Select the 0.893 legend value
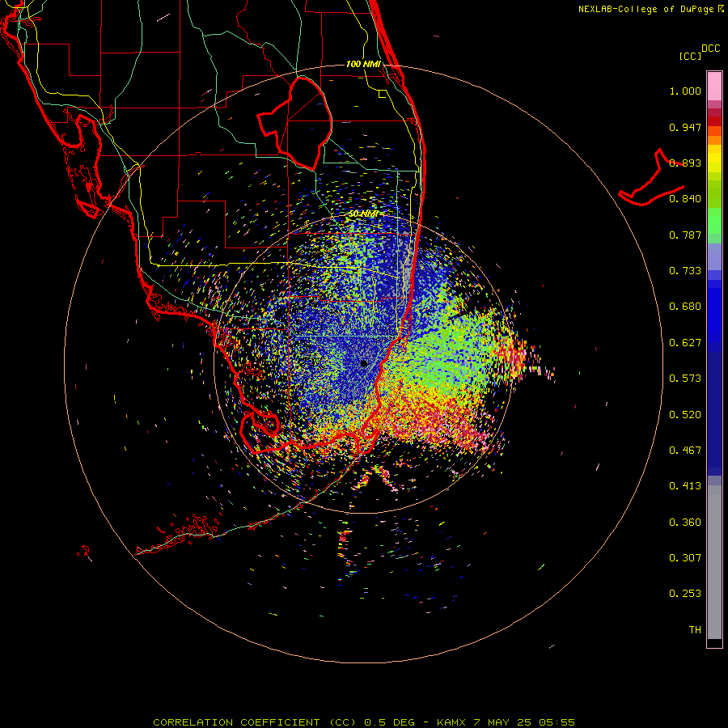Image resolution: width=728 pixels, height=728 pixels. click(685, 163)
